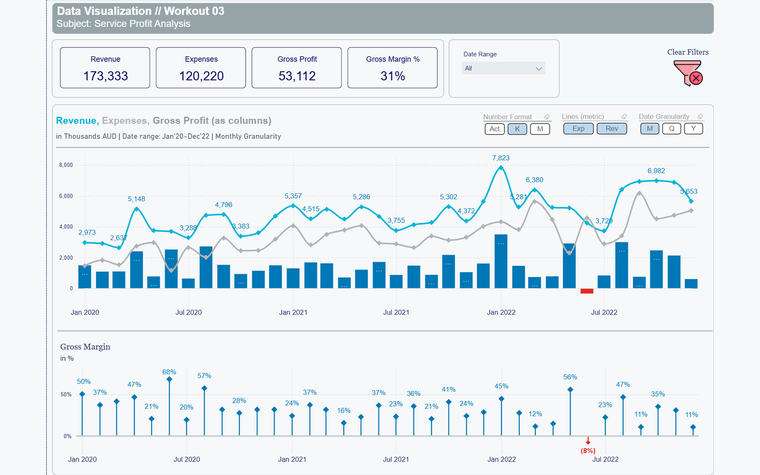The height and width of the screenshot is (475, 760).
Task: Click the 45% gross margin label
Action: [x=501, y=386]
